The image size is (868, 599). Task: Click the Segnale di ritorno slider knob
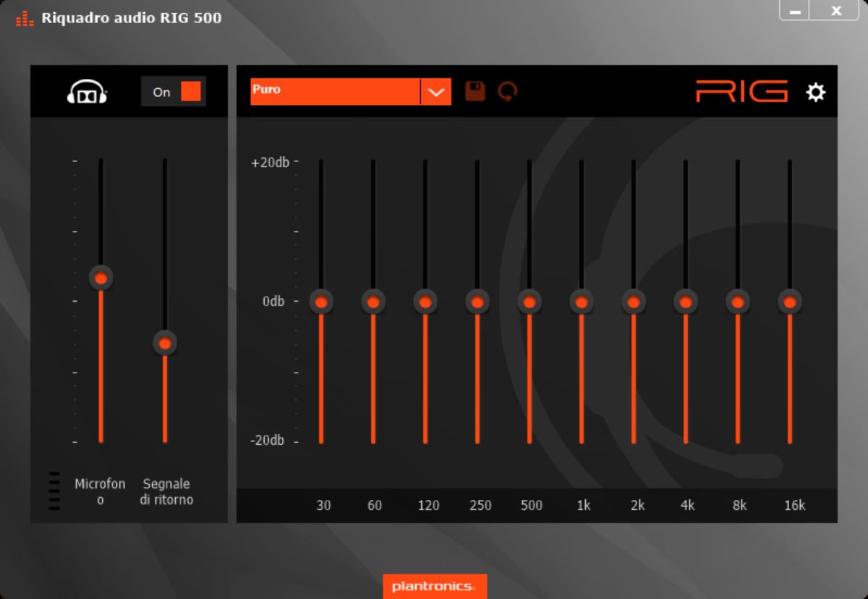[x=165, y=343]
